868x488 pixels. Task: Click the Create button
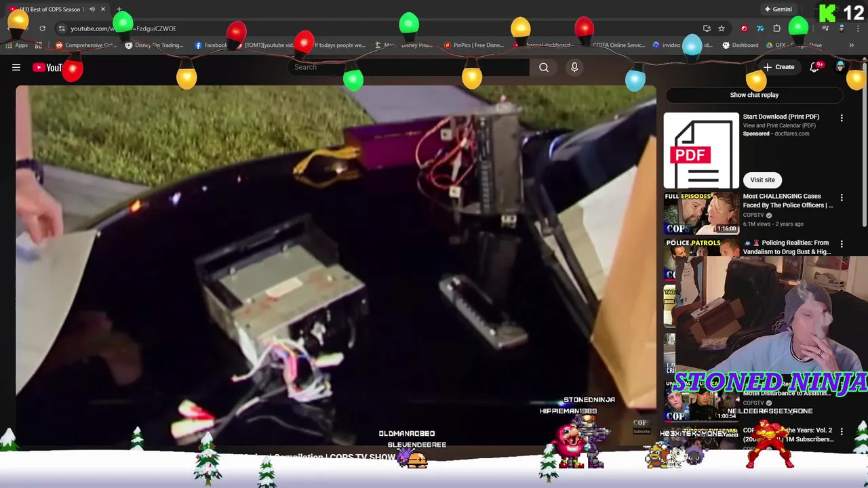click(x=778, y=67)
